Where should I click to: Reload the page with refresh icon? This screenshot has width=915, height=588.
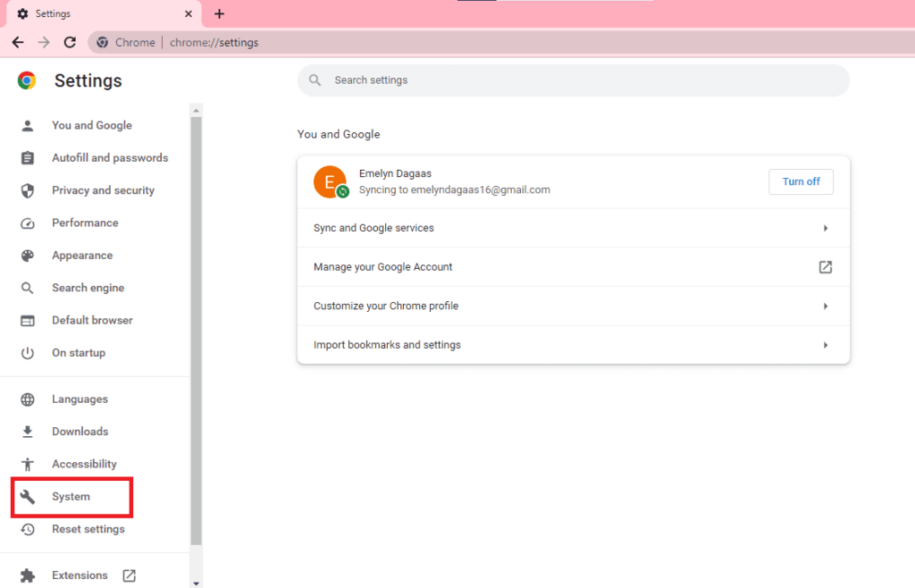pyautogui.click(x=70, y=42)
